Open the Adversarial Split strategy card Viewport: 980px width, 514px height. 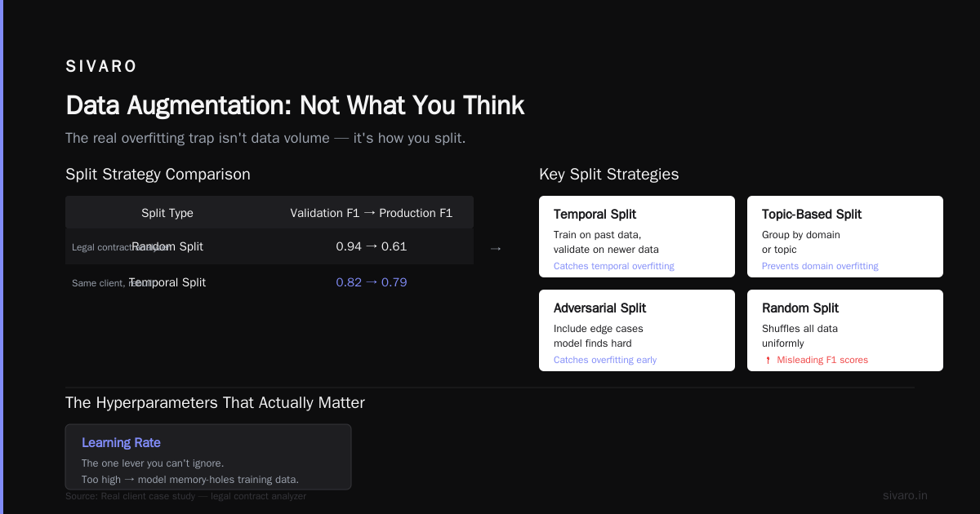click(x=637, y=330)
